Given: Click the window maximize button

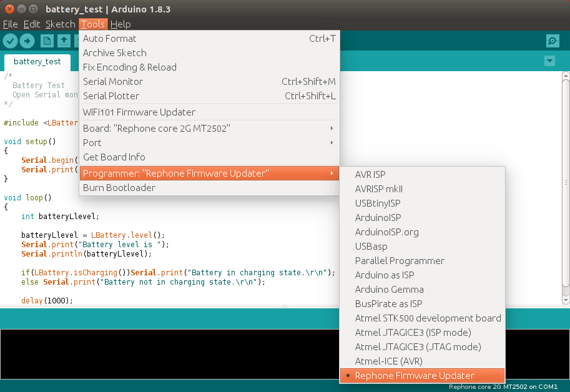Looking at the screenshot, I should pyautogui.click(x=33, y=9).
